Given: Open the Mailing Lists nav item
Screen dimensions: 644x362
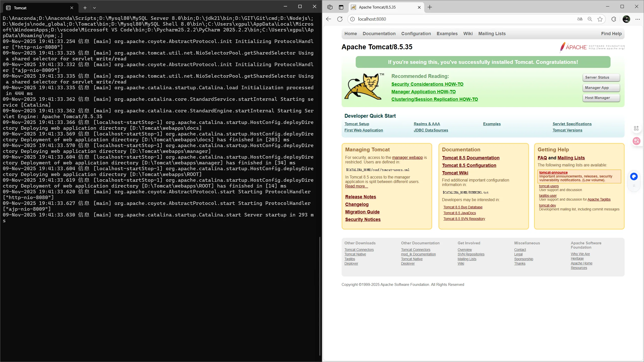Looking at the screenshot, I should (492, 34).
